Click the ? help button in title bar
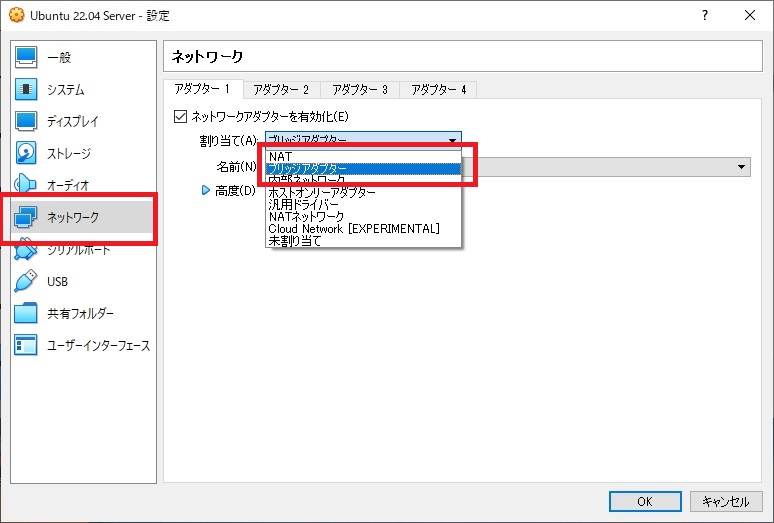 [x=705, y=15]
